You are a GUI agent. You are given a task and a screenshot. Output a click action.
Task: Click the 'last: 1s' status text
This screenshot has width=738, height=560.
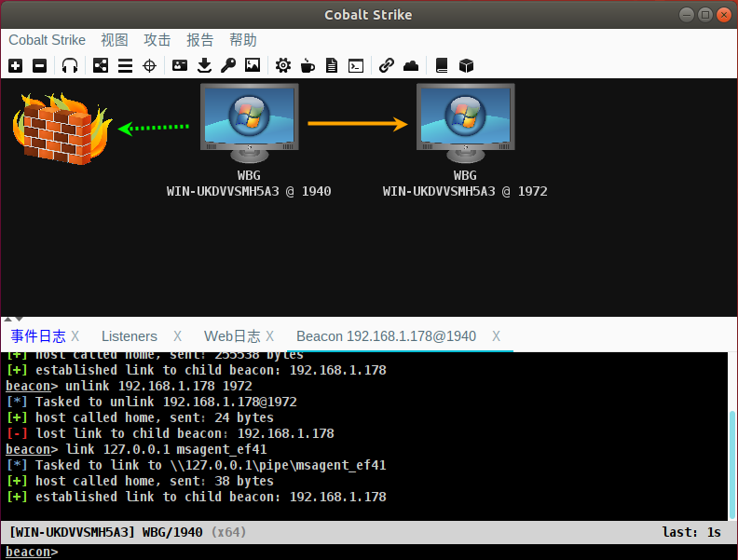(691, 532)
